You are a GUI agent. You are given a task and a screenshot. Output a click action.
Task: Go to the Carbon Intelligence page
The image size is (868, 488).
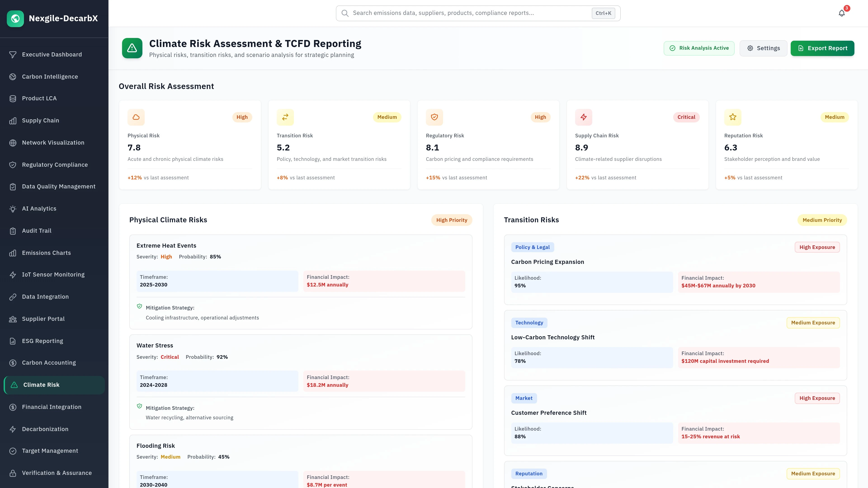point(50,77)
